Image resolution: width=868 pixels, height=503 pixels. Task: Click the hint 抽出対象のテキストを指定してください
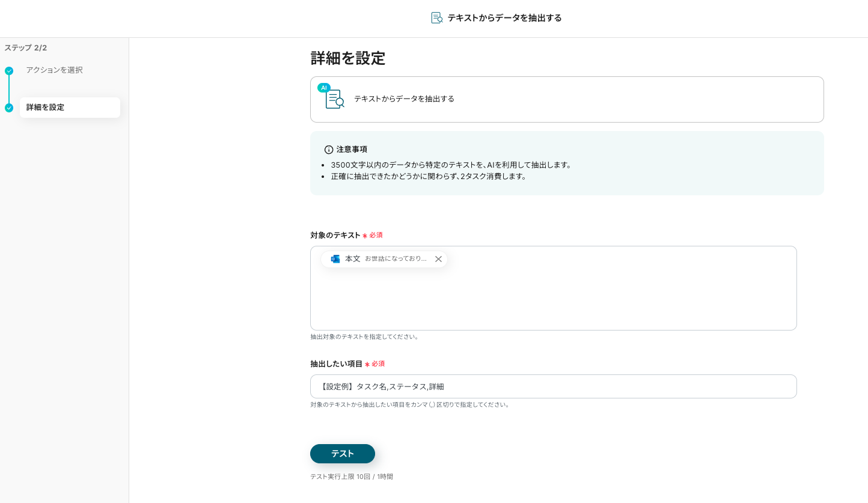(x=364, y=337)
